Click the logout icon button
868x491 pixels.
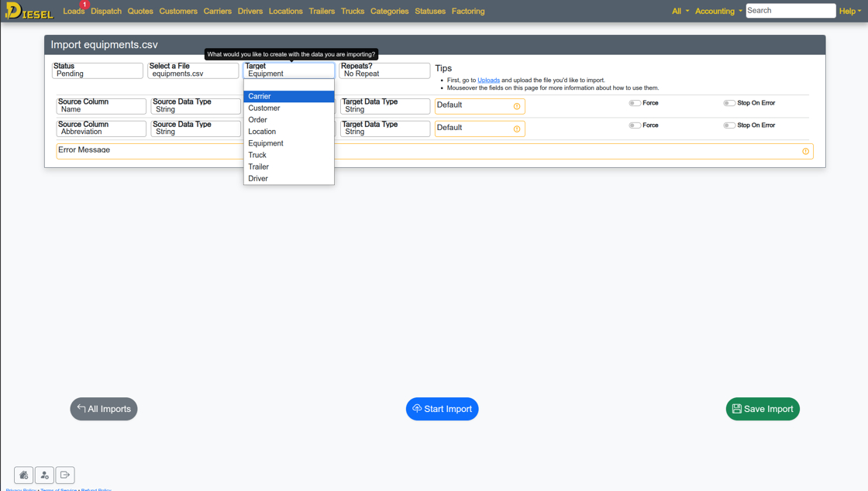click(65, 475)
